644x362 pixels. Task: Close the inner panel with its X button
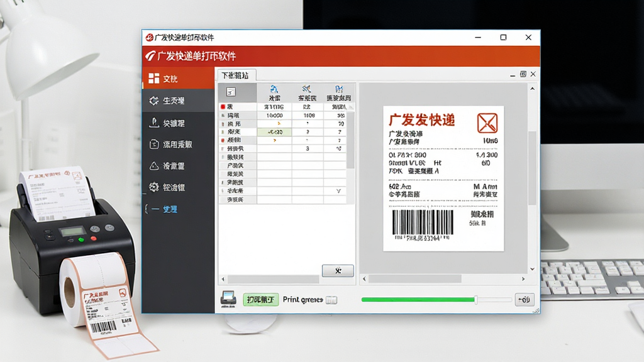[x=533, y=74]
